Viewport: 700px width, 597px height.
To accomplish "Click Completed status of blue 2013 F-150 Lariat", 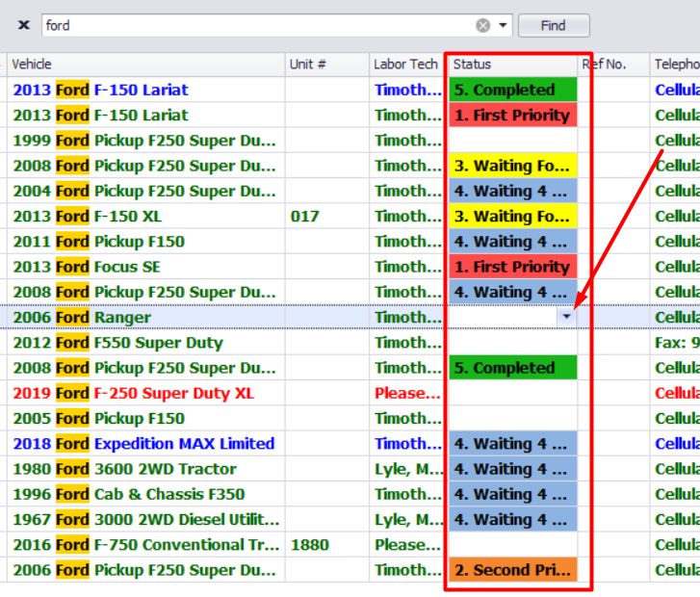I will point(513,90).
